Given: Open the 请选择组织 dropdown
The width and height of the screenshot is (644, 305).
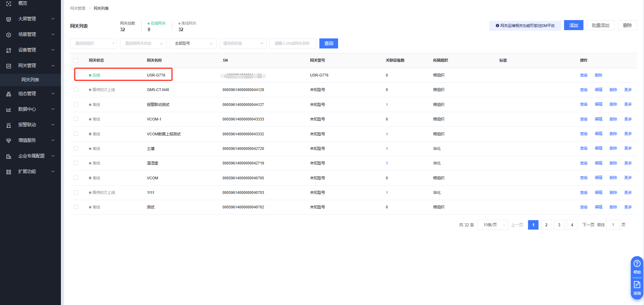Looking at the screenshot, I should [x=93, y=43].
